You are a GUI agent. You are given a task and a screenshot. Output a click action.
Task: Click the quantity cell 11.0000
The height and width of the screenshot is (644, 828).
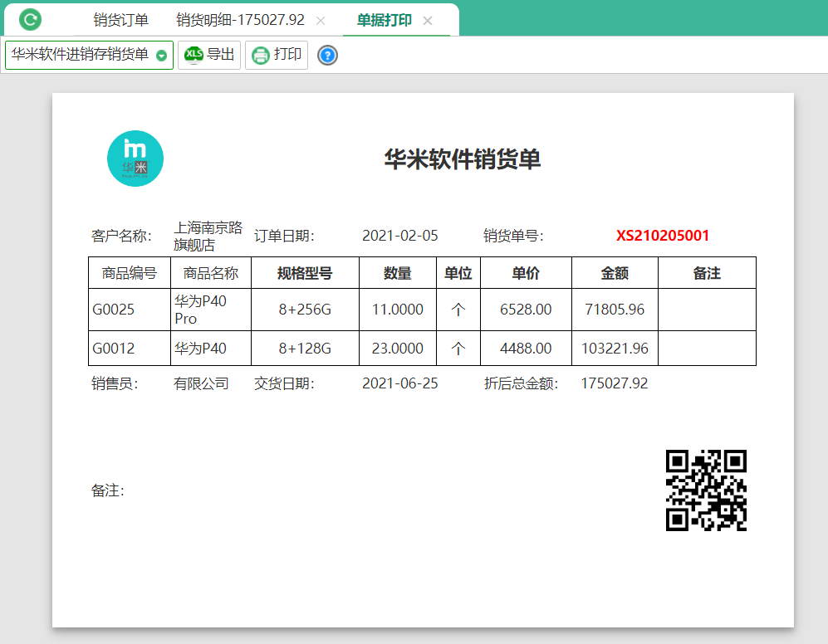click(398, 310)
